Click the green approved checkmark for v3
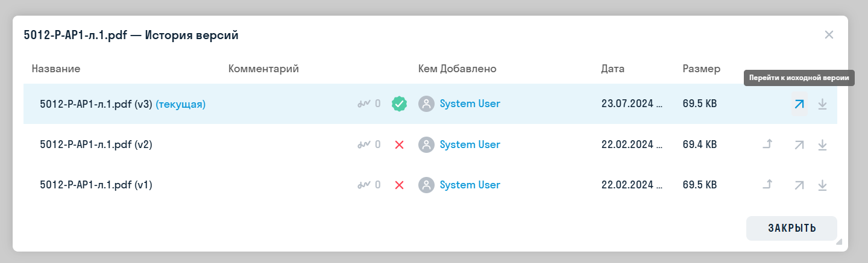 (x=398, y=104)
